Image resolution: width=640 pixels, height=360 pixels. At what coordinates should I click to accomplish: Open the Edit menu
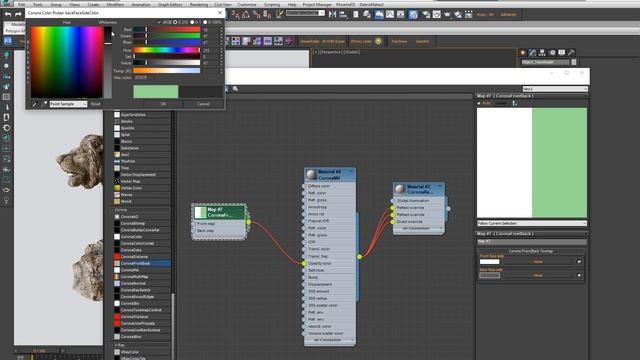coord(22,4)
